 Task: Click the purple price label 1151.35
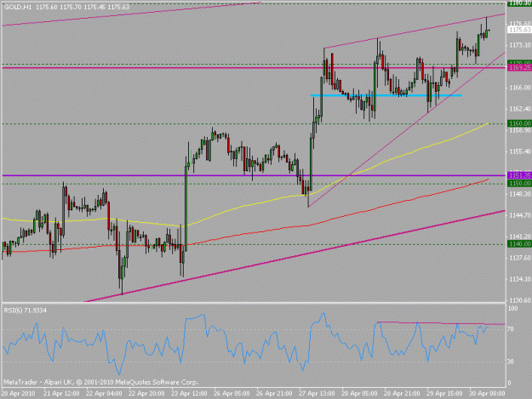tap(519, 175)
